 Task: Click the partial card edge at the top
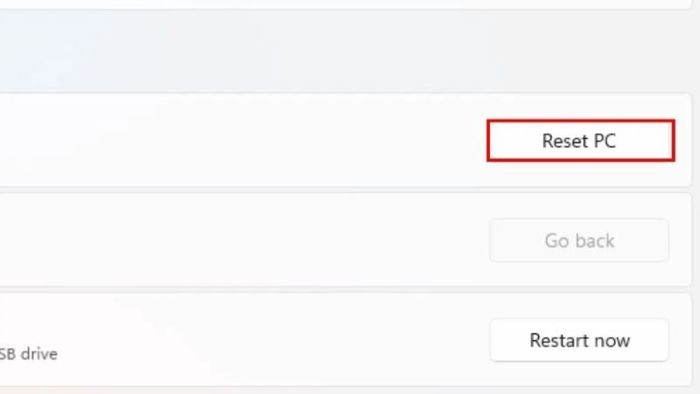point(346,4)
